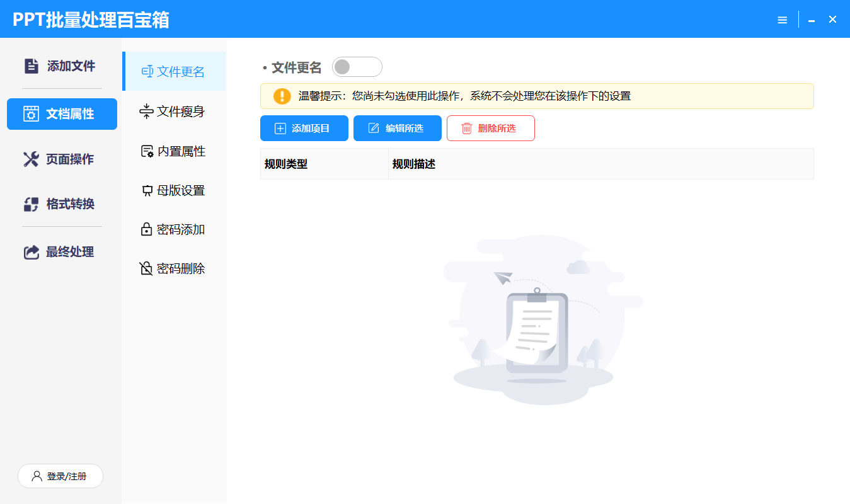Select the 文件更名 sub-tab
Viewport: 850px width, 504px height.
[x=174, y=72]
